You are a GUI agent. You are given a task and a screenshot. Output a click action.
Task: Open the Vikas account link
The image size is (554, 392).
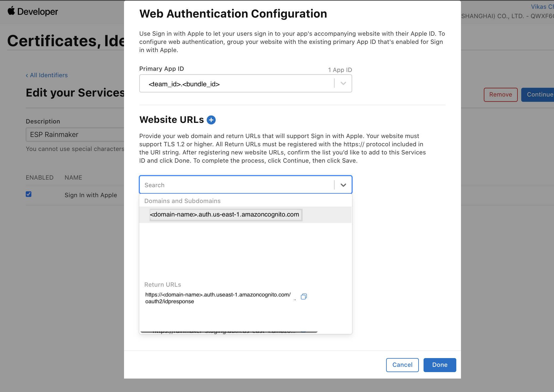(542, 7)
